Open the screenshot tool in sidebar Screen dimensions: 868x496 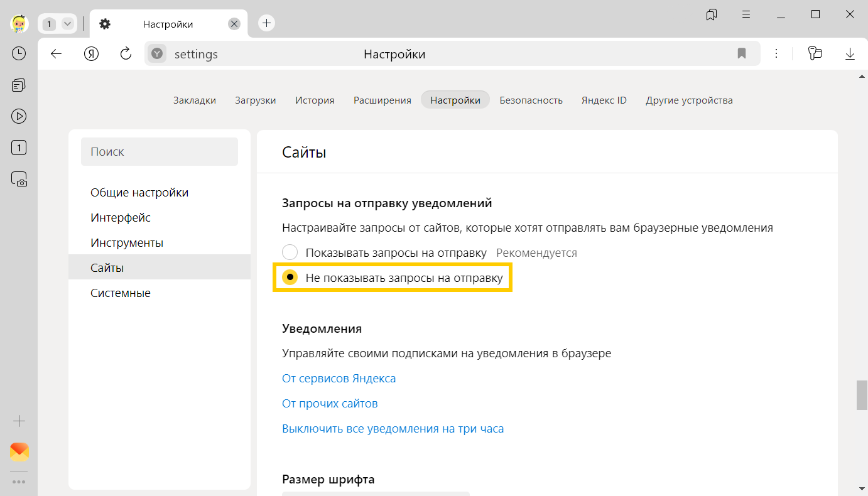point(19,180)
